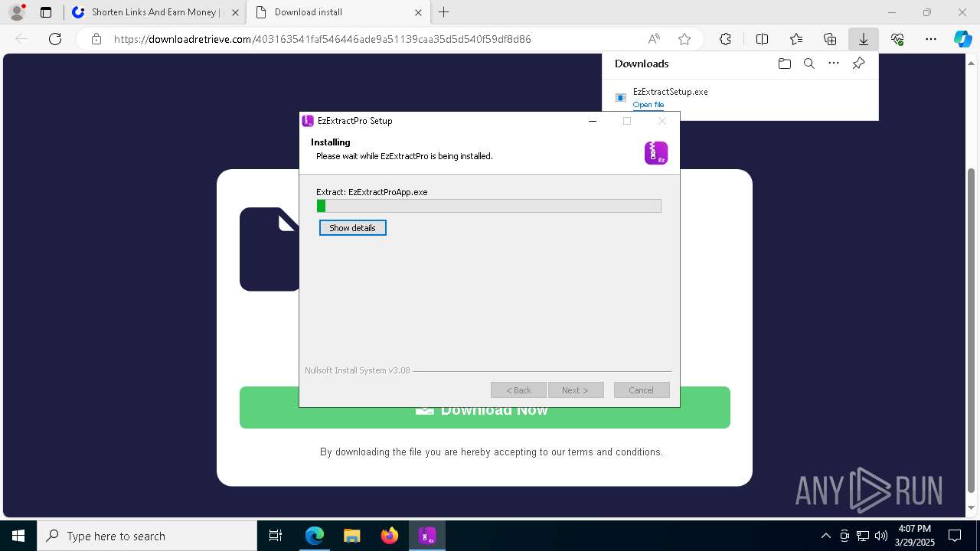Image resolution: width=980 pixels, height=551 pixels.
Task: Search in the Downloads panel
Action: pyautogui.click(x=808, y=64)
